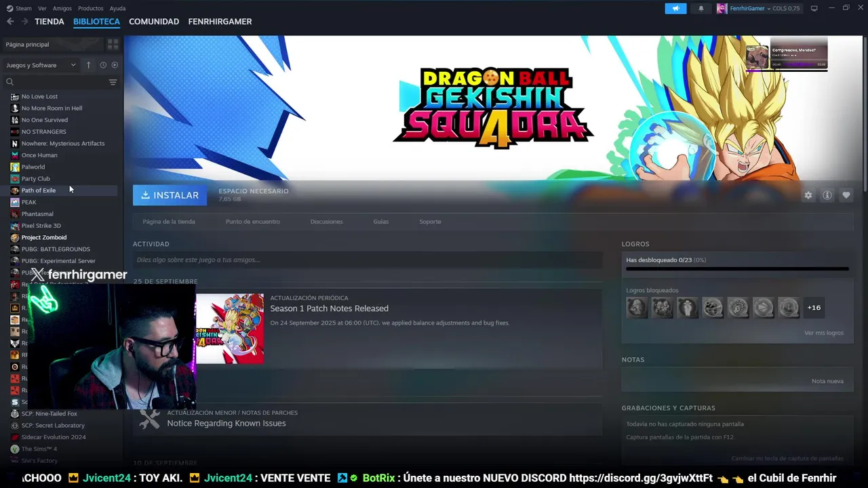Click the Project Zomboid icon
This screenshot has height=488, width=868.
point(15,237)
